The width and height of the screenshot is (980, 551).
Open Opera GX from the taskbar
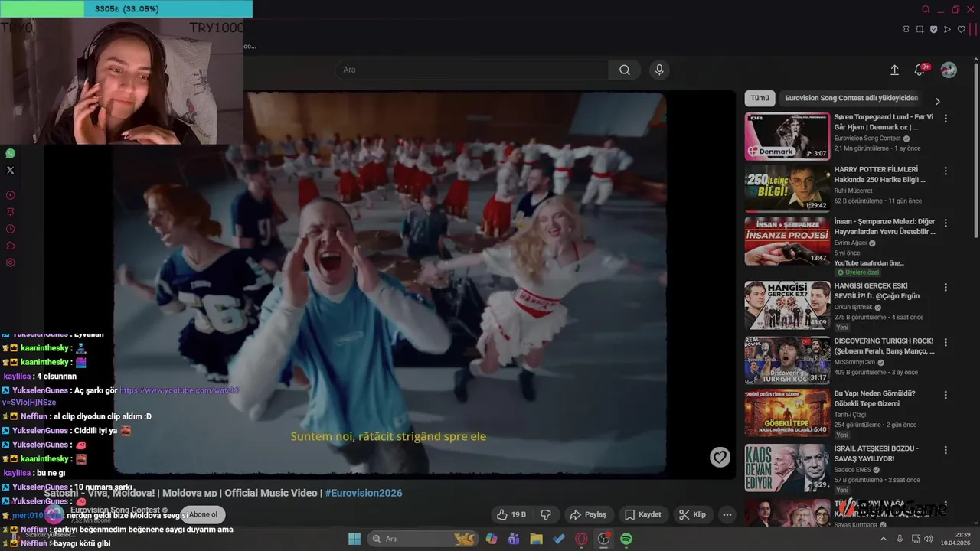[x=581, y=539]
